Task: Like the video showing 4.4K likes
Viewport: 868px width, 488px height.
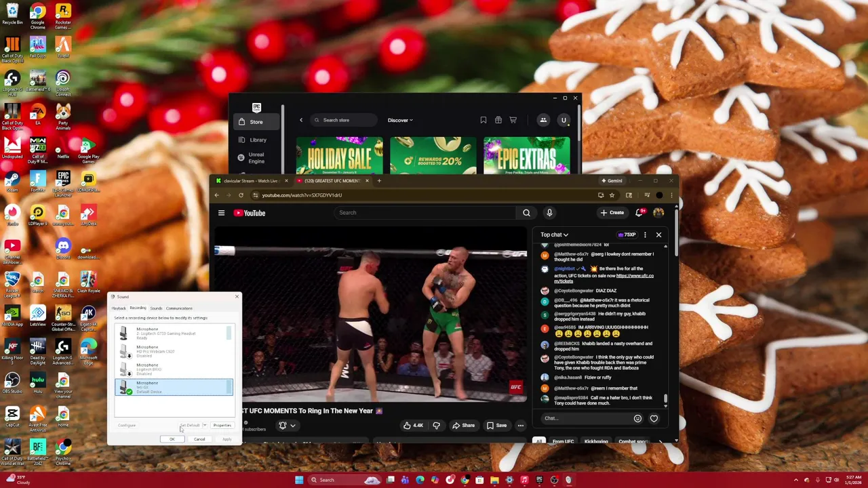Action: click(x=413, y=426)
